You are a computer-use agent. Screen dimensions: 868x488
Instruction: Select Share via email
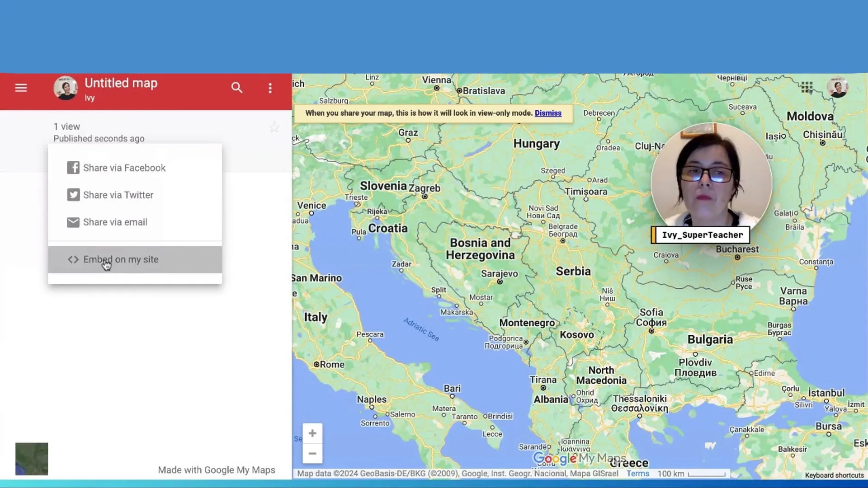point(115,222)
